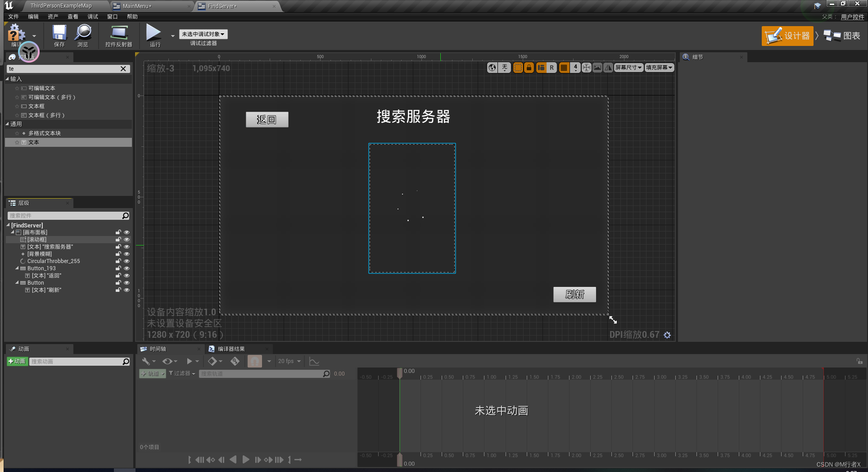Open the 窗口 menu
The height and width of the screenshot is (472, 868).
tap(113, 17)
